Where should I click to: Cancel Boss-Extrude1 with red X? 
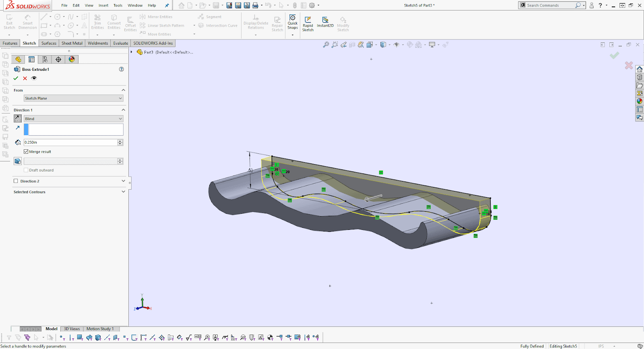click(x=25, y=78)
